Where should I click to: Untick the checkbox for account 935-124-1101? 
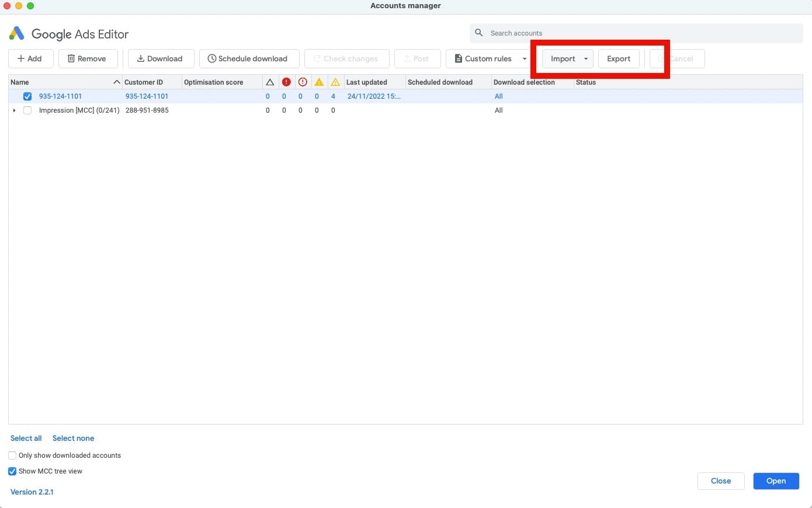(27, 96)
